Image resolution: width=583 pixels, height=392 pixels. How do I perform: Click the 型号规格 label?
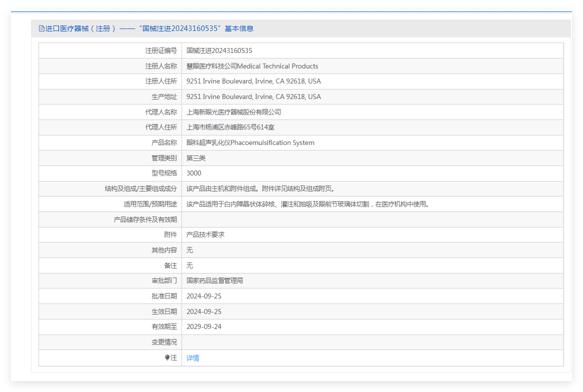(164, 173)
